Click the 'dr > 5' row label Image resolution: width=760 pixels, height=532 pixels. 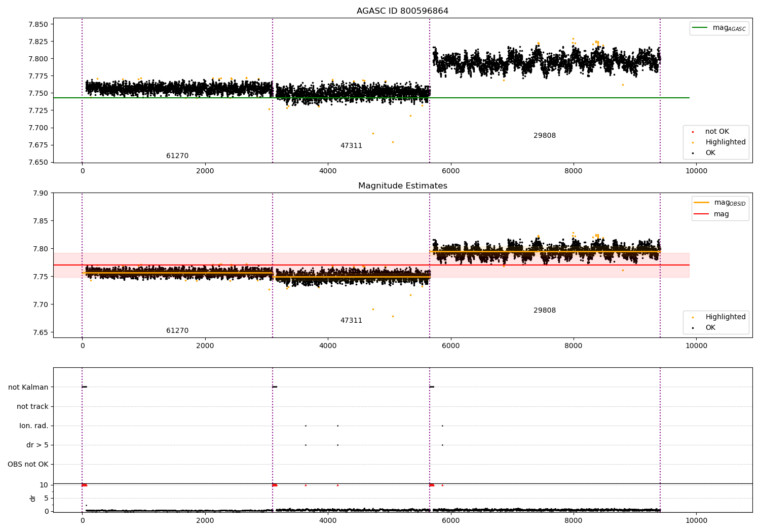37,445
